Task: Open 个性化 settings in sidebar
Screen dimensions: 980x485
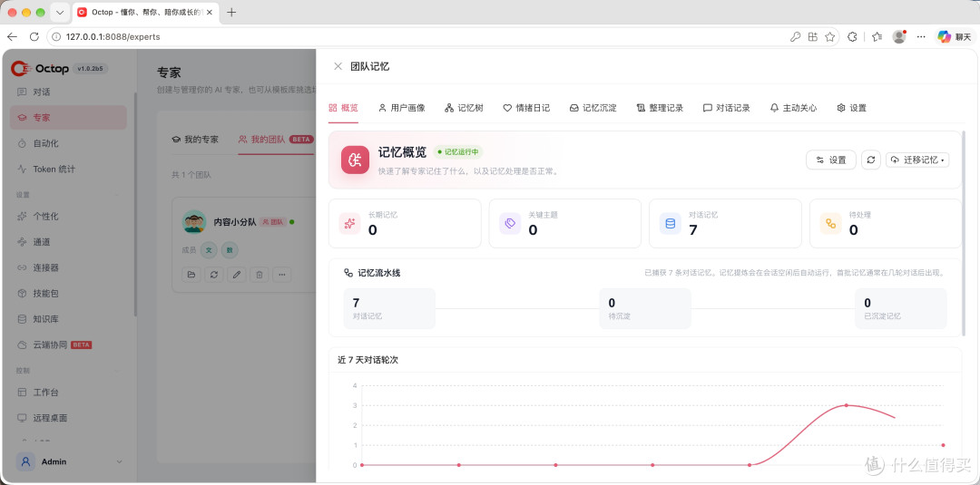Action: [x=68, y=216]
